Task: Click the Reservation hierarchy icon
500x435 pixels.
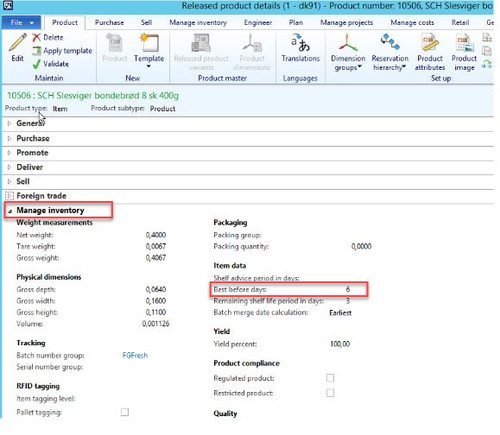Action: coord(390,42)
